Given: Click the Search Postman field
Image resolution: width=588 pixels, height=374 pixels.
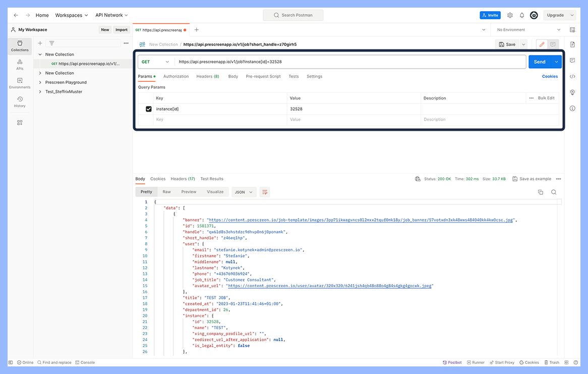Looking at the screenshot, I should (293, 15).
